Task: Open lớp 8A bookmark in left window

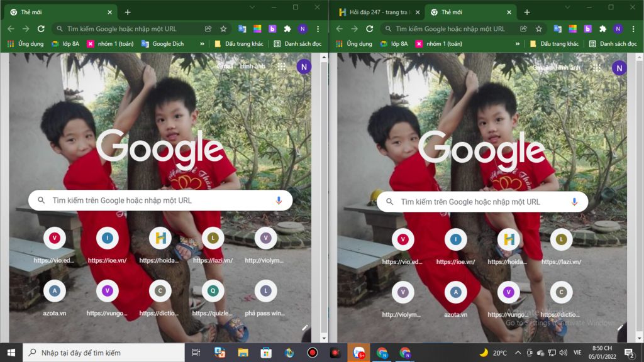Action: [65, 43]
